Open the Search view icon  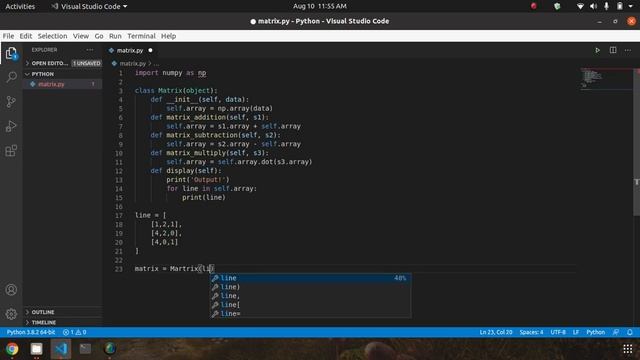point(11,77)
